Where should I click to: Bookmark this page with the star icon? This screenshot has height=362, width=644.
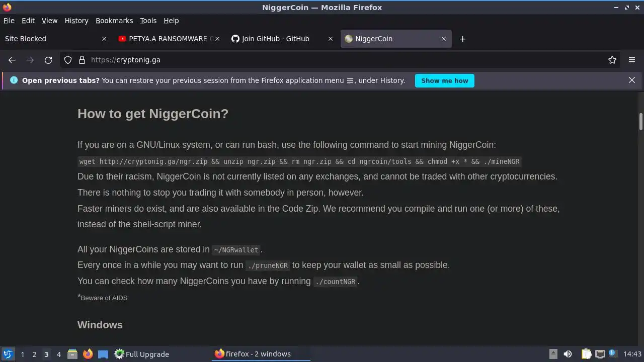[612, 60]
